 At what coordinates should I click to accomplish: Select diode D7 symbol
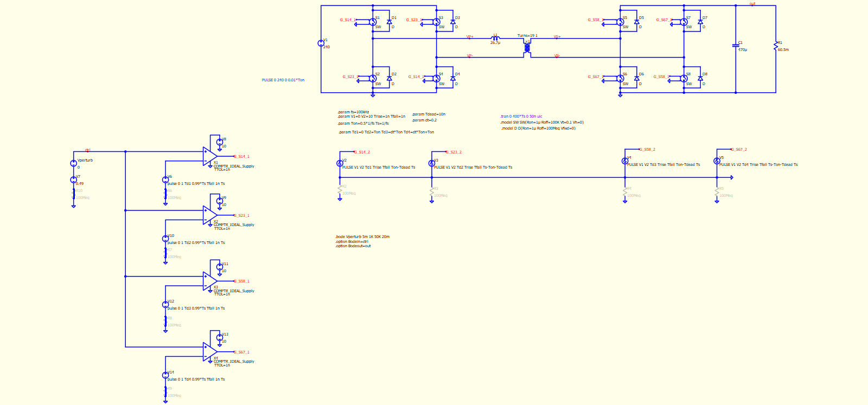[x=700, y=22]
